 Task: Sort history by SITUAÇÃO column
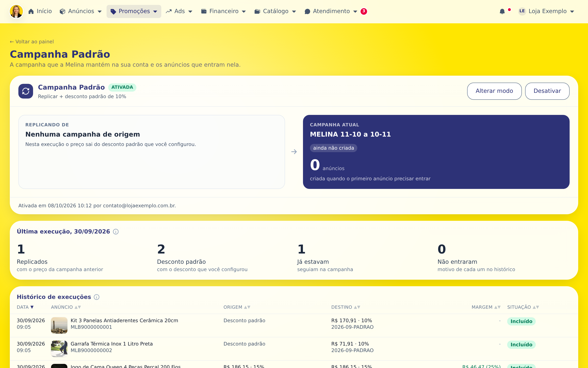pos(523,307)
